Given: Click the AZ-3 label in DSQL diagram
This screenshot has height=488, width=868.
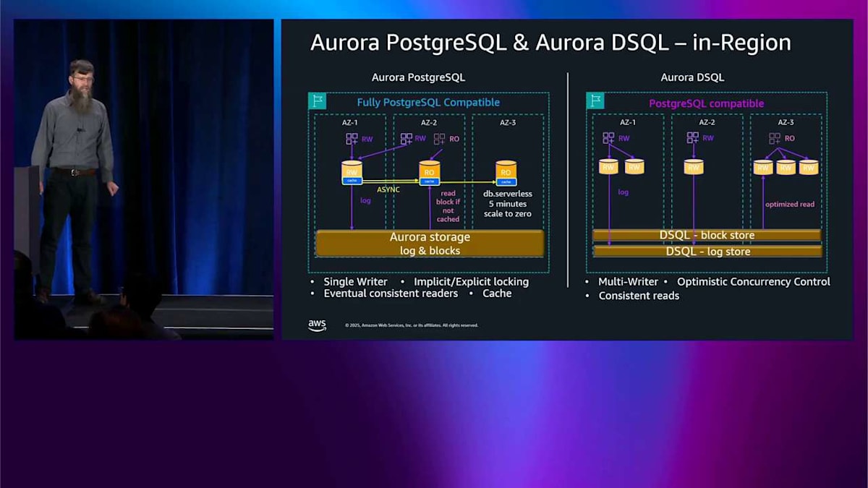Looking at the screenshot, I should [786, 122].
